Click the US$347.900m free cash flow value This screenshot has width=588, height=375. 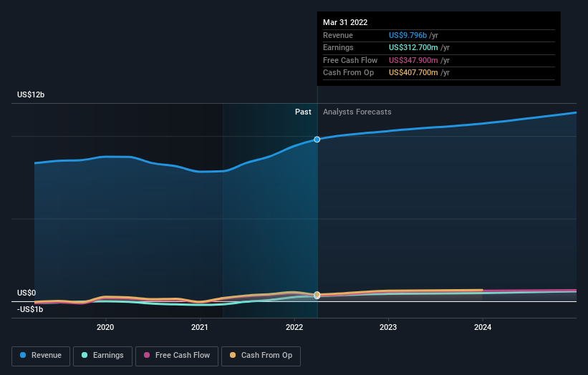click(413, 60)
